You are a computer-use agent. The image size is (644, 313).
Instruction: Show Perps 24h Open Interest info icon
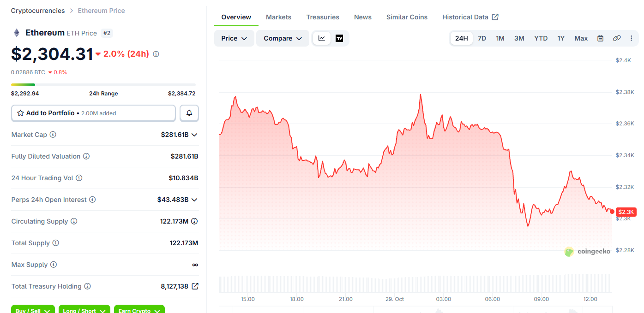click(92, 200)
